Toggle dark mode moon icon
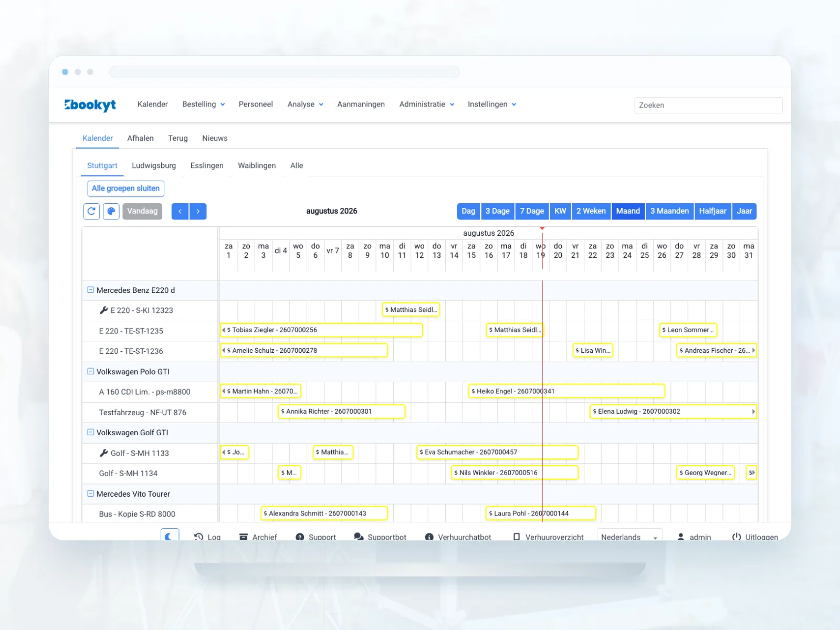The width and height of the screenshot is (840, 630). coord(170,535)
